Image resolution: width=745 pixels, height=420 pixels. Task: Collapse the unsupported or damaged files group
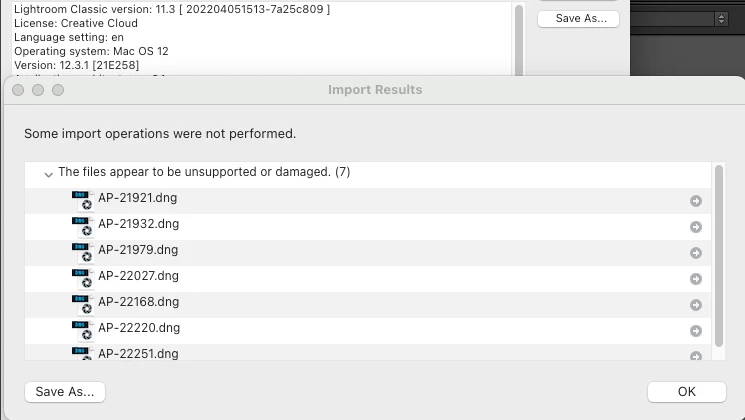tap(48, 174)
